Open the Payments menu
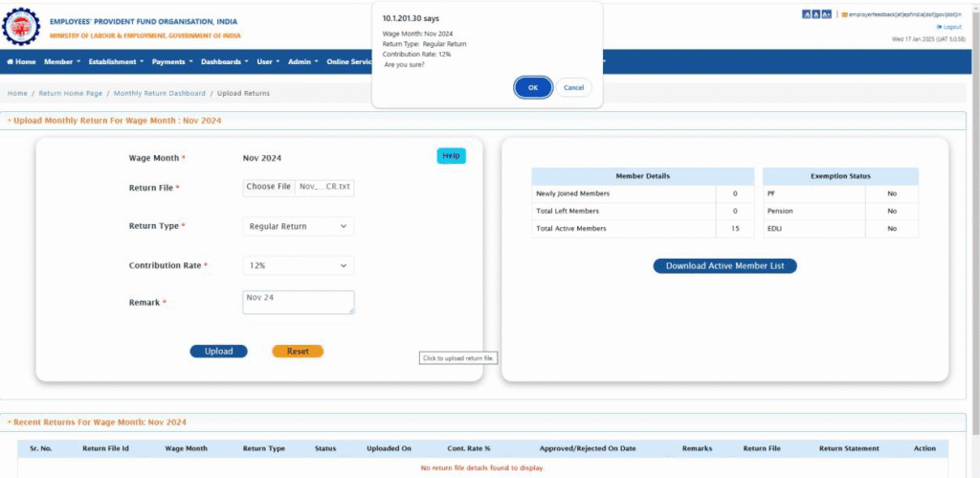The image size is (980, 478). pyautogui.click(x=172, y=62)
